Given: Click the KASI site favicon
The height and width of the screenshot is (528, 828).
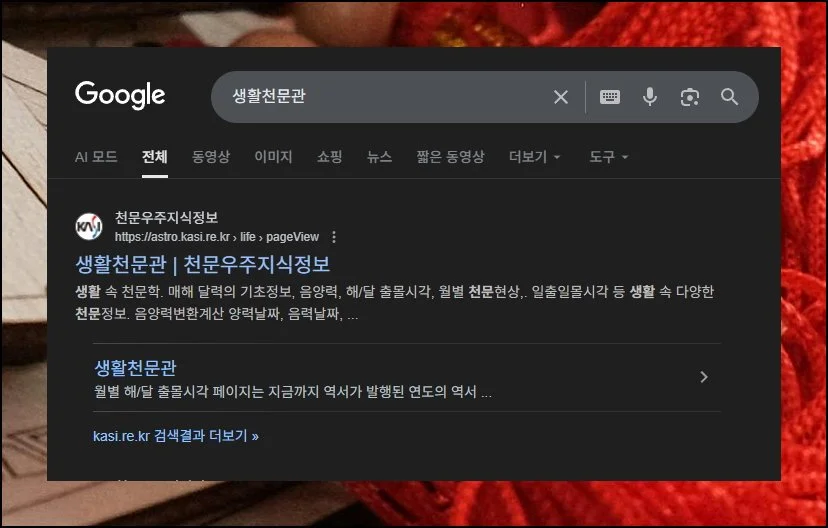Looking at the screenshot, I should tap(89, 227).
